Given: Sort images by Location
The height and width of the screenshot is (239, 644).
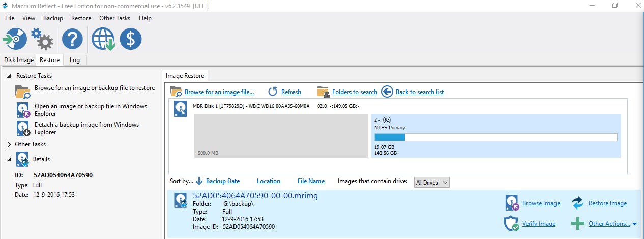Looking at the screenshot, I should (269, 181).
